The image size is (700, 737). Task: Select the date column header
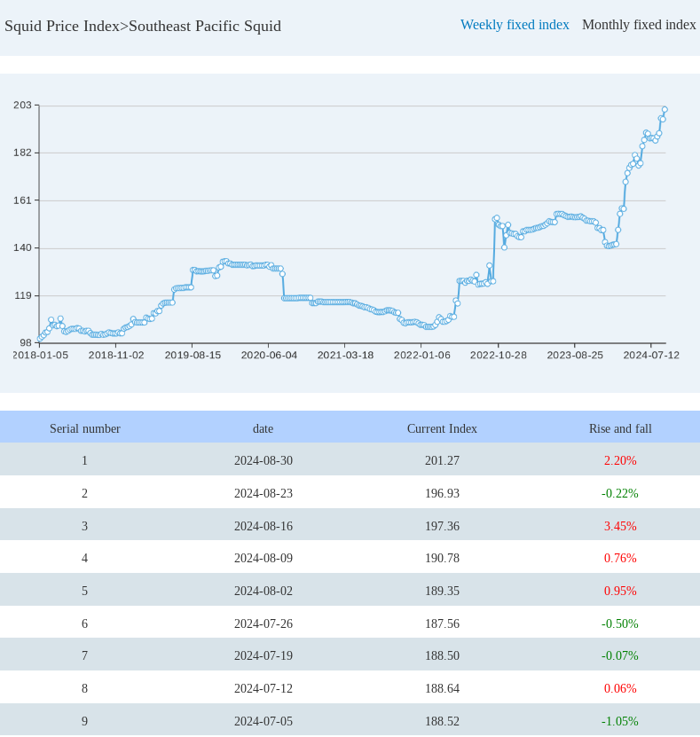[263, 428]
